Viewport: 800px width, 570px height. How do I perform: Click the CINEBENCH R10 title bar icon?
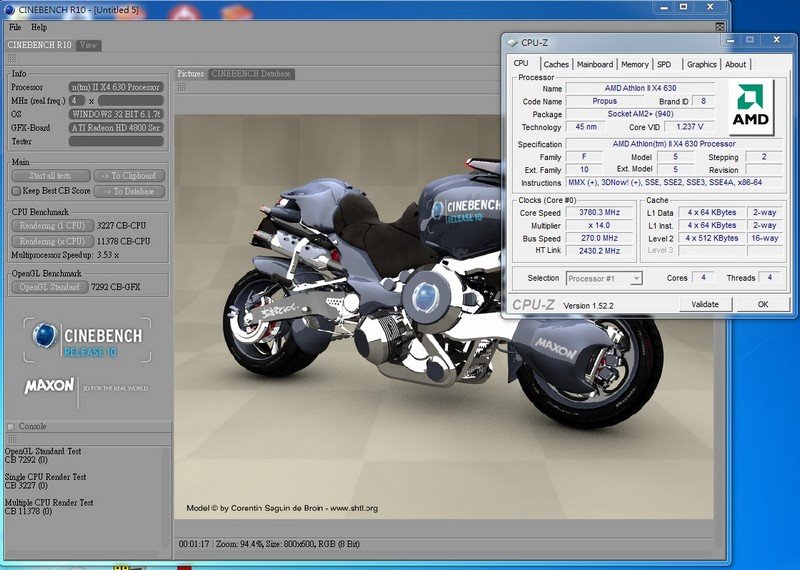[9, 9]
